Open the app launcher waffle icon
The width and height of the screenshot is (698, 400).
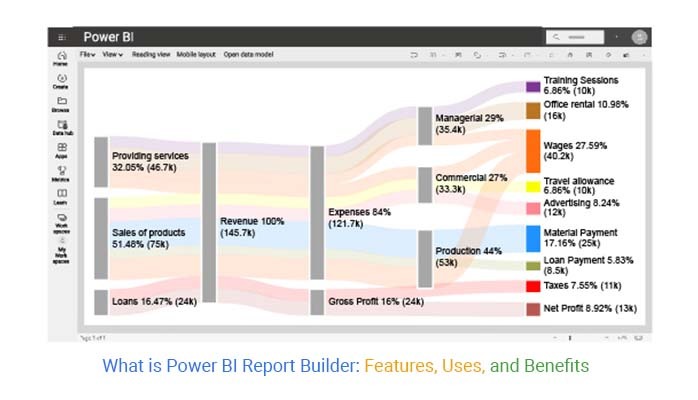coord(62,37)
